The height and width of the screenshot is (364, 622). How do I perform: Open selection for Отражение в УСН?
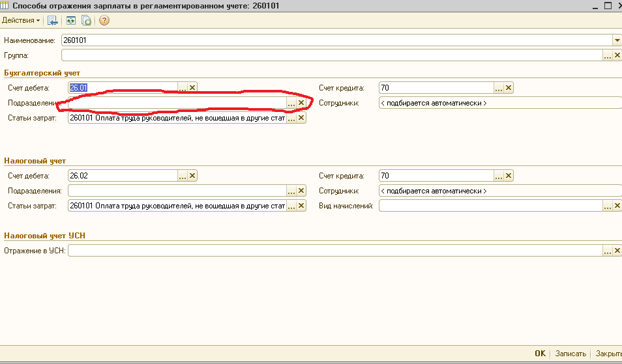pyautogui.click(x=607, y=251)
